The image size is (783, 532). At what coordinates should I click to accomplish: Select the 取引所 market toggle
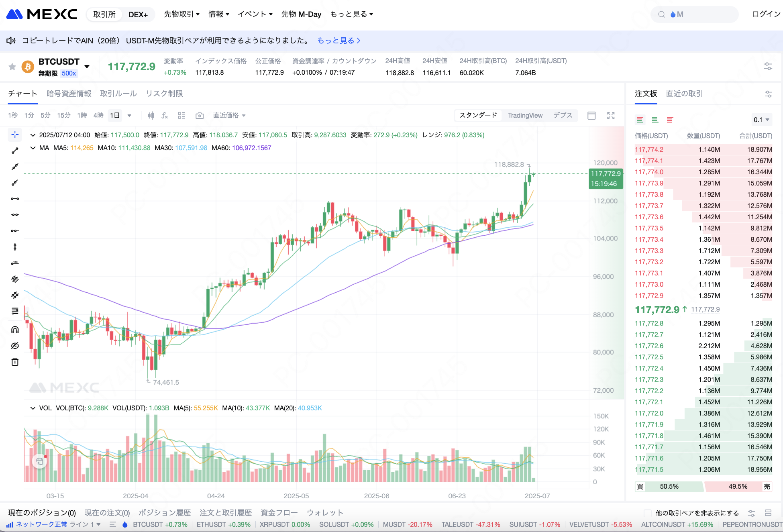pyautogui.click(x=104, y=14)
